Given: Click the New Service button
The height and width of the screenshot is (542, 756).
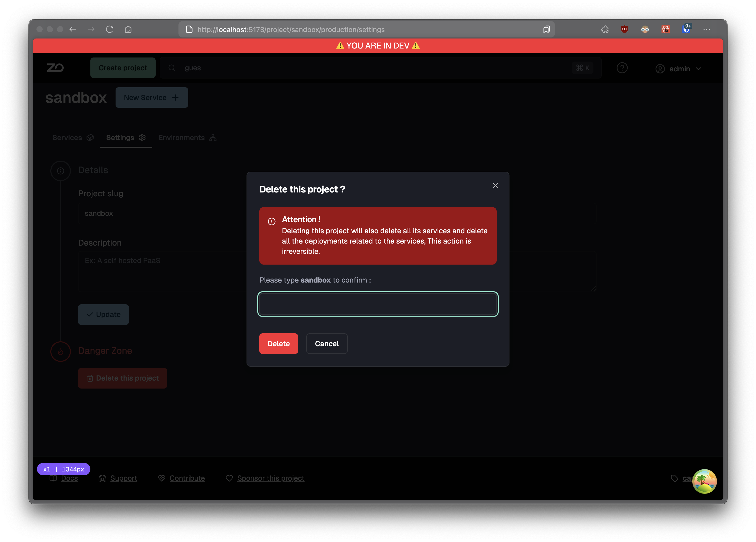Looking at the screenshot, I should pos(152,98).
